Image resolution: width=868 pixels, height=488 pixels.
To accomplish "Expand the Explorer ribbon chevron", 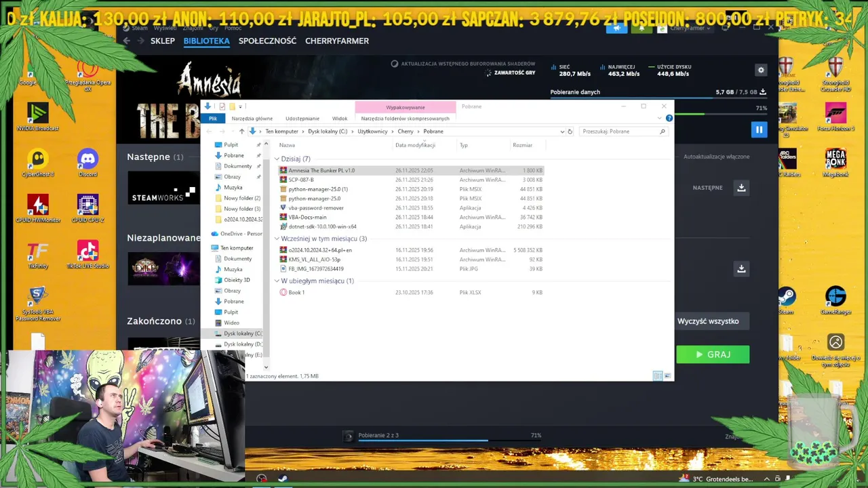I will click(x=660, y=118).
